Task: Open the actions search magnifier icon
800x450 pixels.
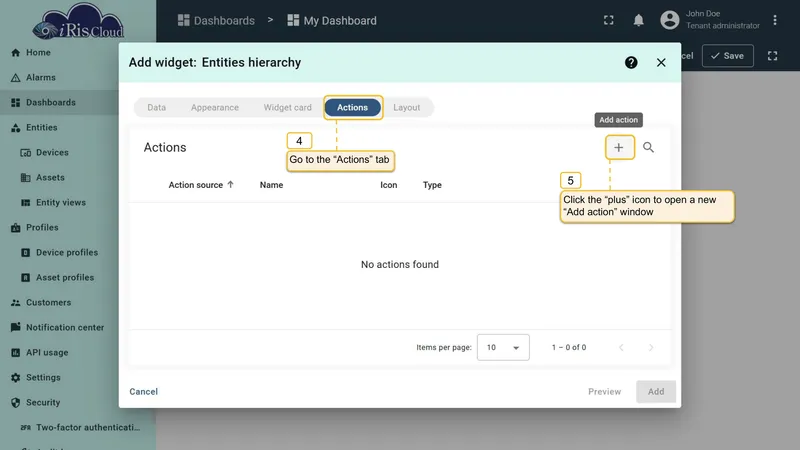Action: (648, 147)
